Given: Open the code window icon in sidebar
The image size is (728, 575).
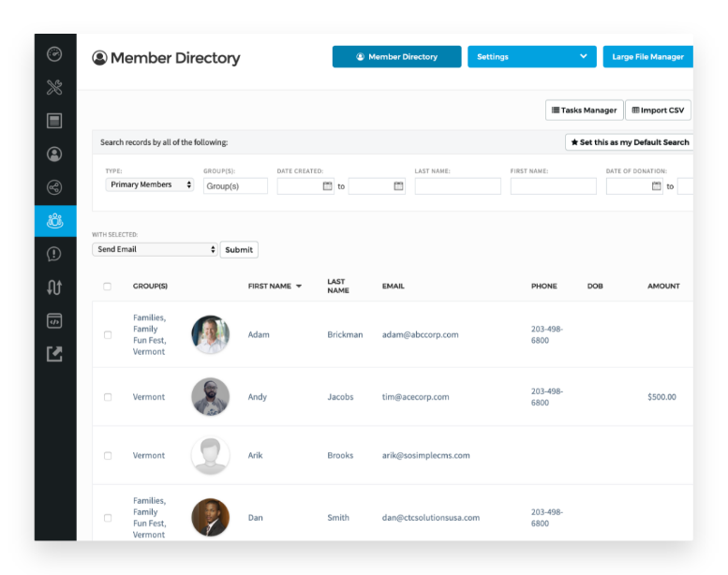Looking at the screenshot, I should [x=54, y=320].
